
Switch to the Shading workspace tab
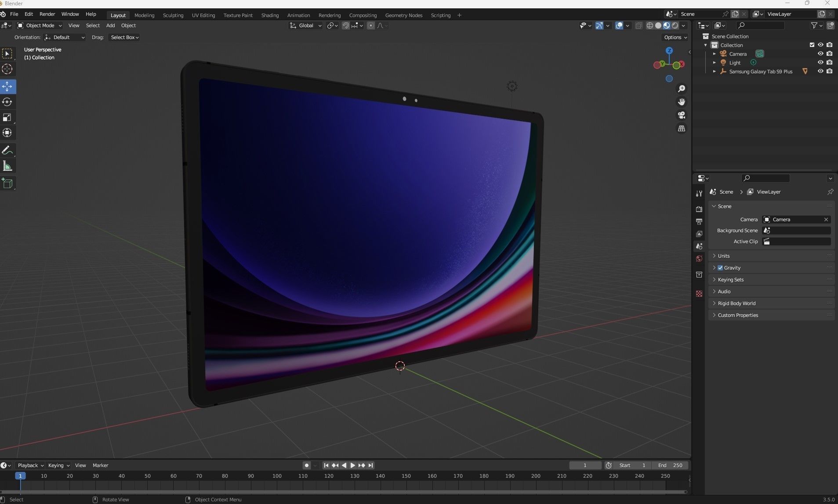(x=270, y=15)
